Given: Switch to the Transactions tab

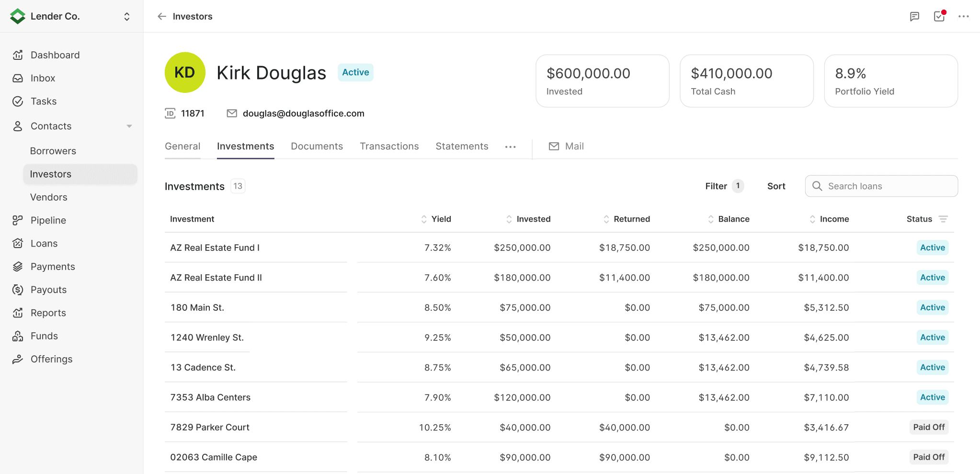Looking at the screenshot, I should click(389, 146).
